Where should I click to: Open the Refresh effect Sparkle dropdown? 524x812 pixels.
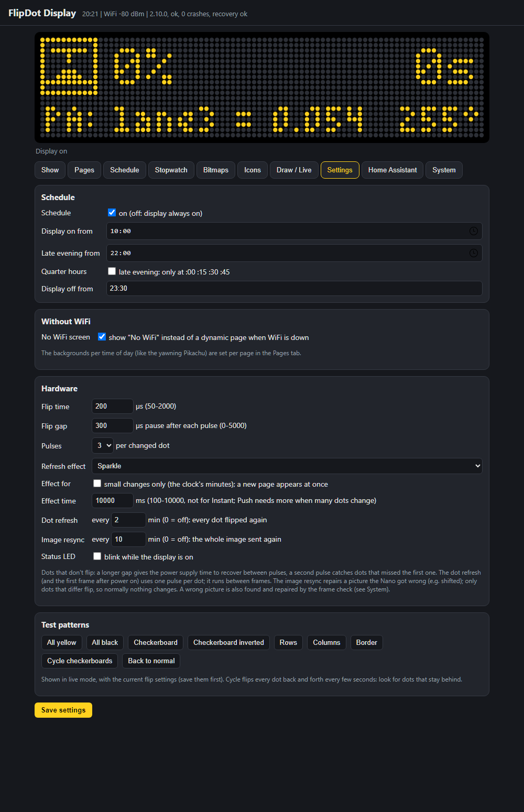287,466
